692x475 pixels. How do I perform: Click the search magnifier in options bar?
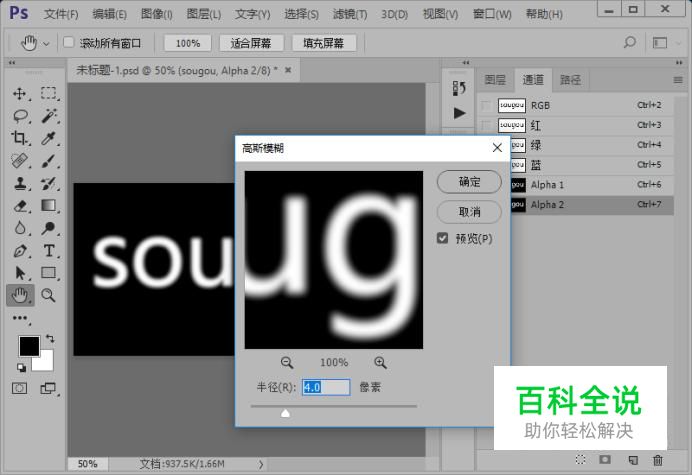629,42
